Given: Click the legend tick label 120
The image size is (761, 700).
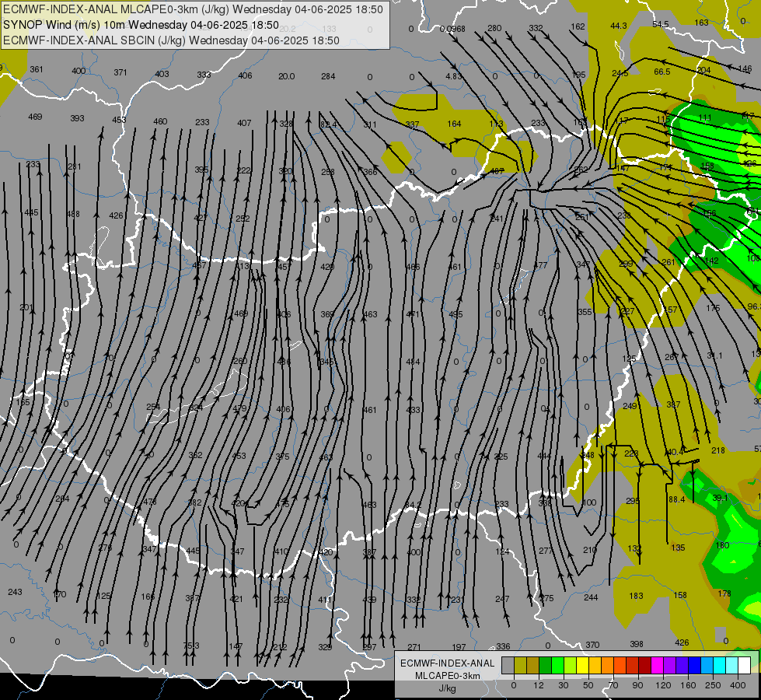Looking at the screenshot, I should tap(663, 685).
